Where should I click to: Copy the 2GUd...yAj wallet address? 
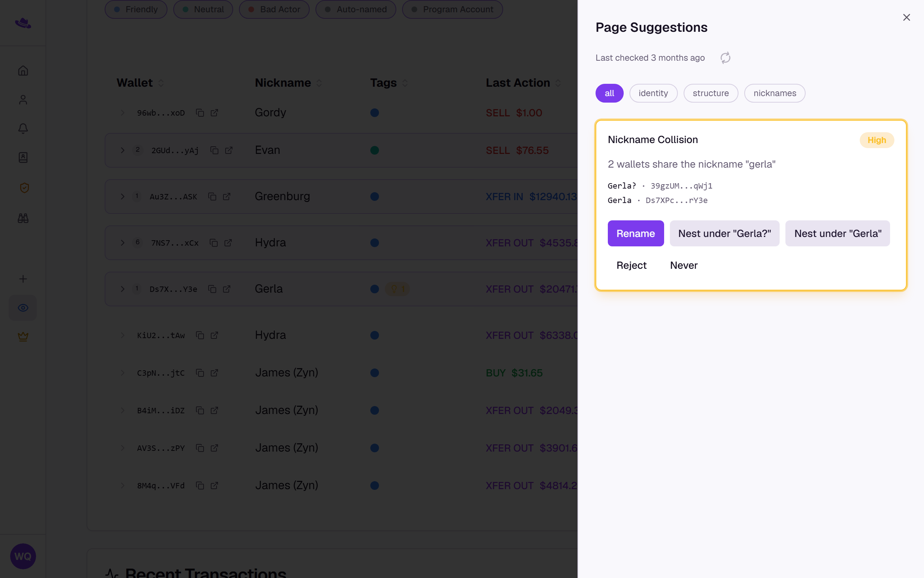coord(214,150)
